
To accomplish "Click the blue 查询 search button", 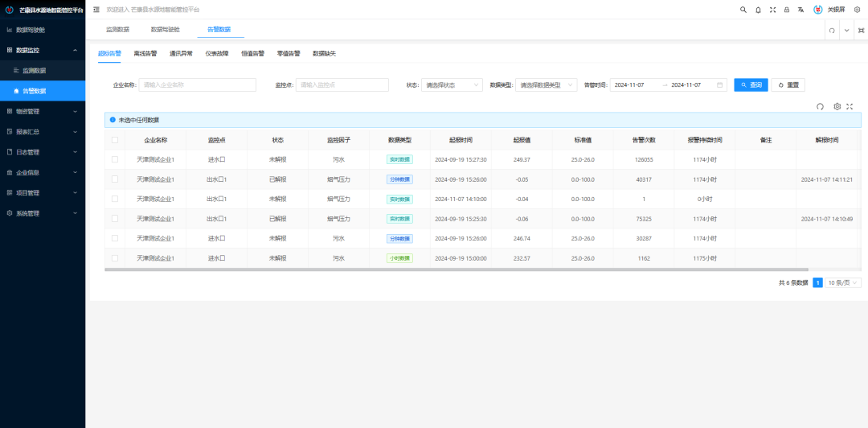I will [x=751, y=84].
